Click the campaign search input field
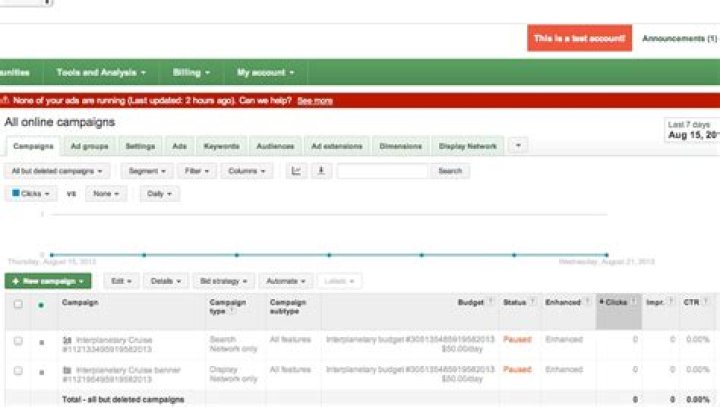This screenshot has height=407, width=720. (382, 171)
